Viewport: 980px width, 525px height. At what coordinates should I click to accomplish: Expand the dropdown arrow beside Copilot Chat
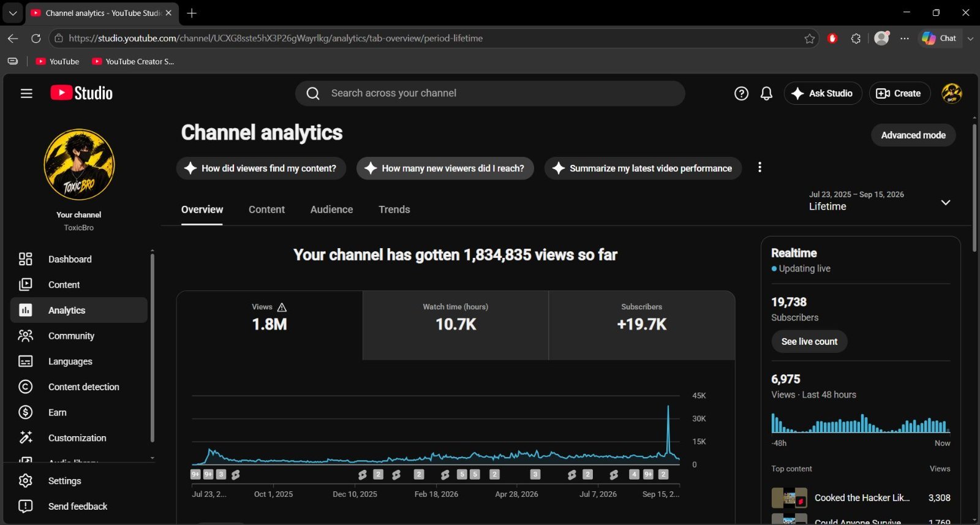pos(970,39)
